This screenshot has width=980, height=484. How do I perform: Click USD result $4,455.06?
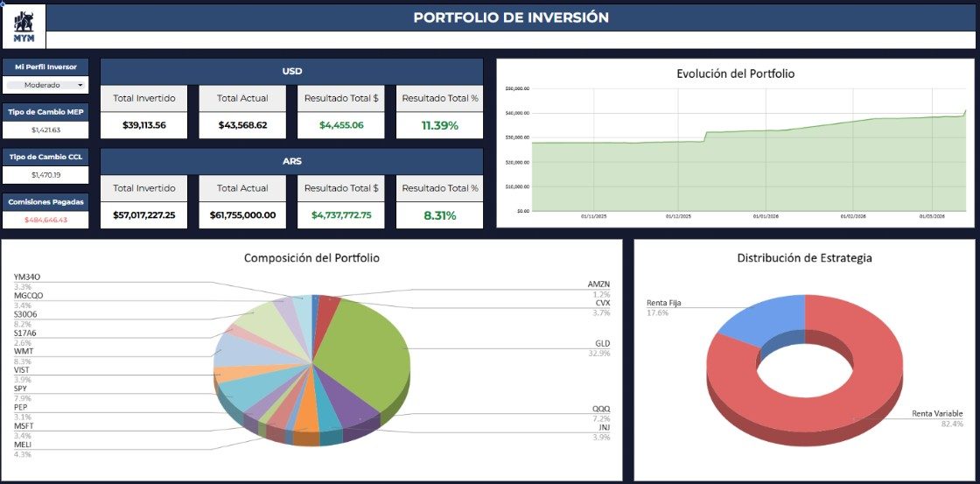click(x=341, y=125)
